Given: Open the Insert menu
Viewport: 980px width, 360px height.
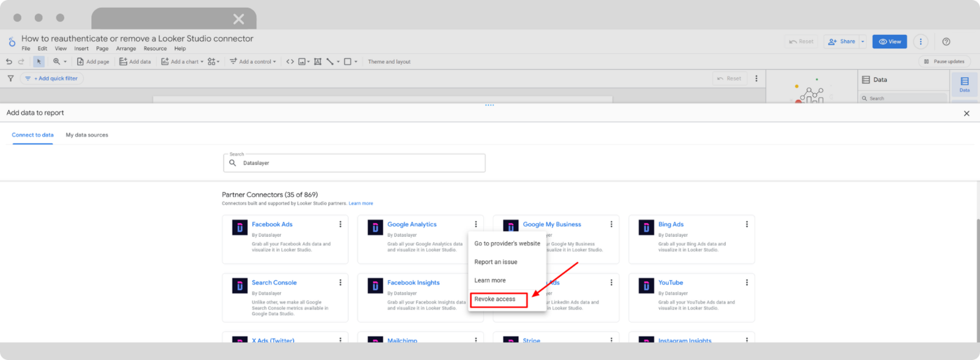Looking at the screenshot, I should pos(81,48).
